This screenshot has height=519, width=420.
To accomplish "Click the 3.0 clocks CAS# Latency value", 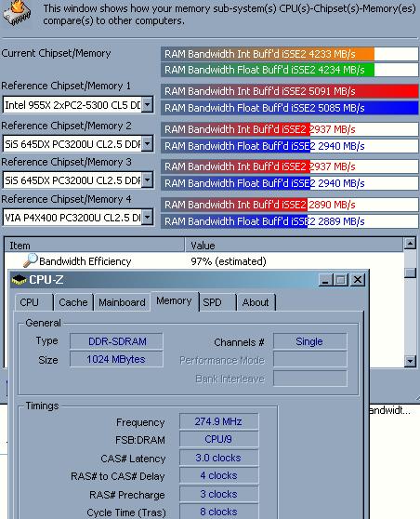I will [218, 458].
